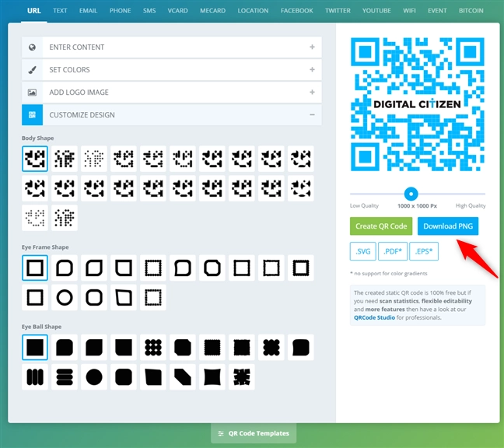Click the paintbrush icon beside Set Colors
504x448 pixels.
click(x=32, y=70)
